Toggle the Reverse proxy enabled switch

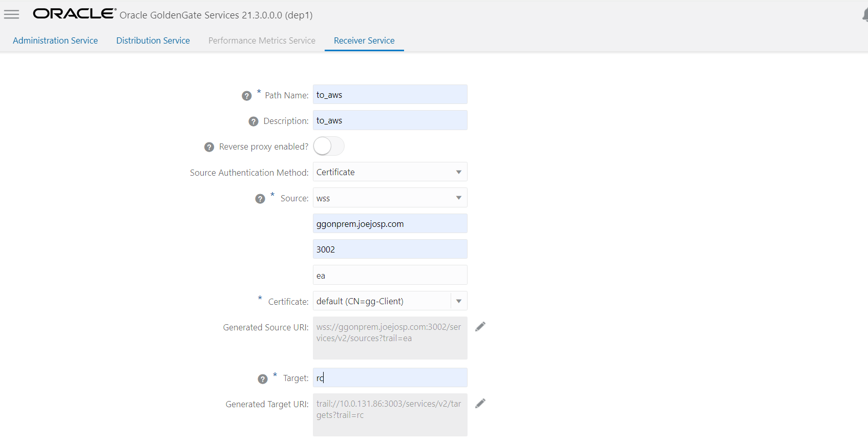[x=329, y=146]
